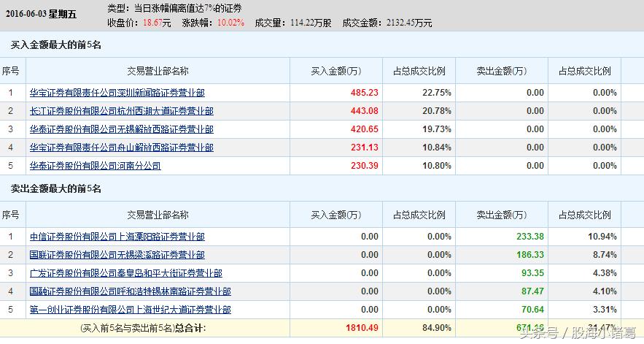The width and height of the screenshot is (644, 344).
Task: Open 中信证券上海溧阳路证券营业部 link
Action: point(117,237)
